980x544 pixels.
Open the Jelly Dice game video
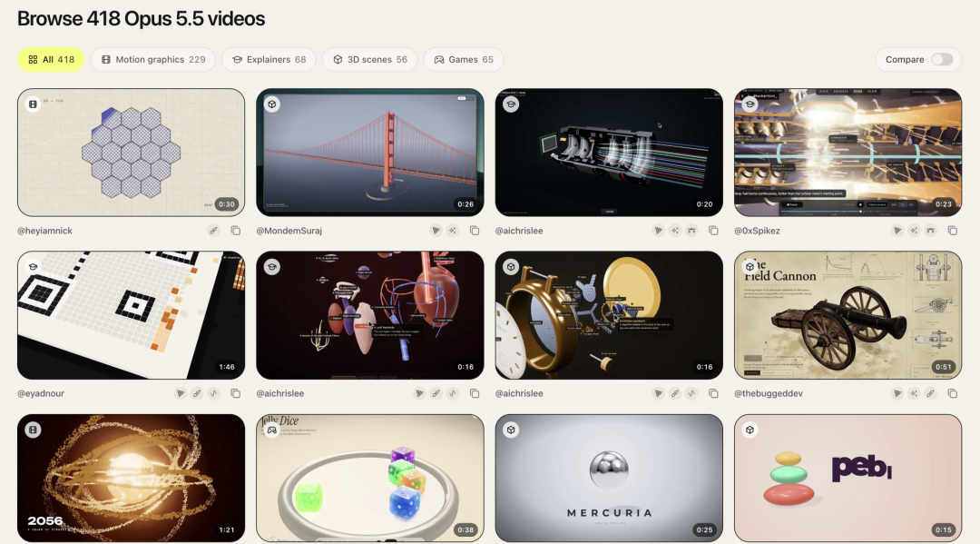pos(370,479)
